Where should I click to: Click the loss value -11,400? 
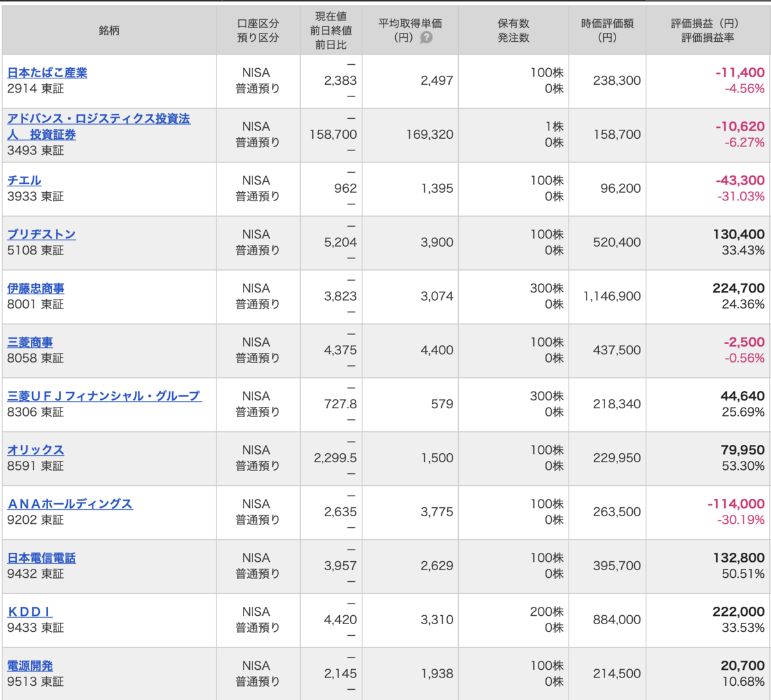click(740, 73)
